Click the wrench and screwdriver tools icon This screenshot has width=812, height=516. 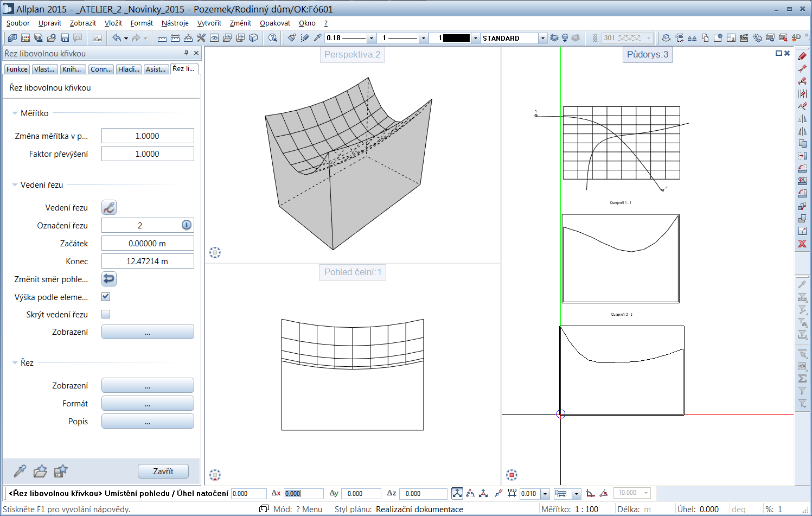[201, 38]
